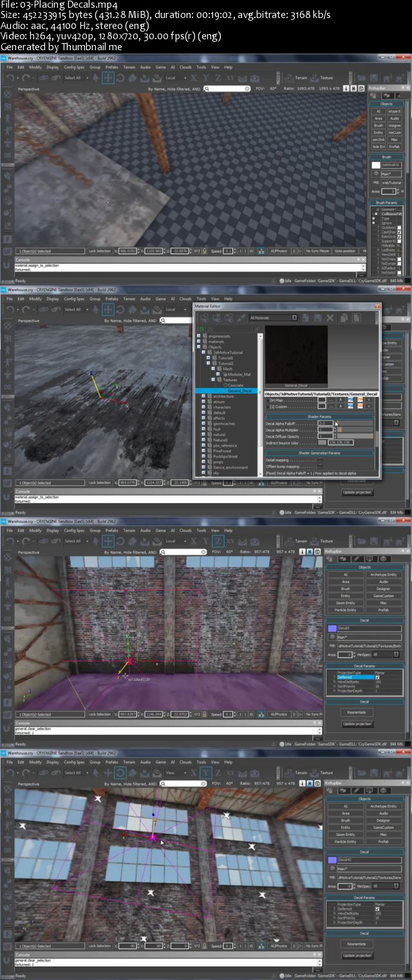
Task: Click Lock Selection in the first frame status row
Action: [x=100, y=250]
